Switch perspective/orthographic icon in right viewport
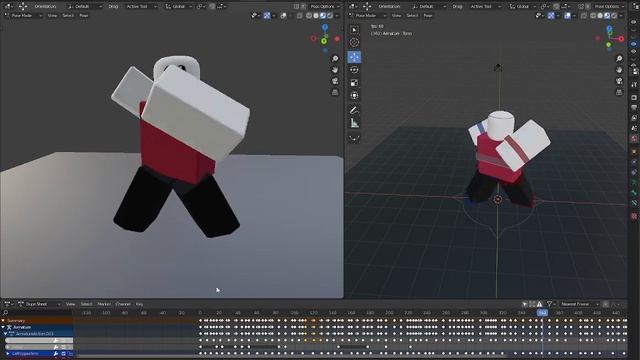 (x=619, y=92)
